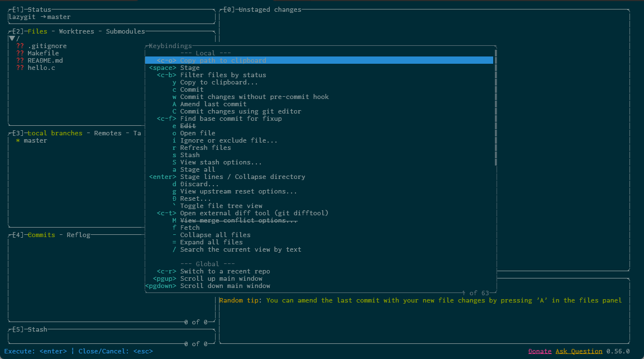Open the Ask Question link
The height and width of the screenshot is (359, 644).
pos(579,351)
